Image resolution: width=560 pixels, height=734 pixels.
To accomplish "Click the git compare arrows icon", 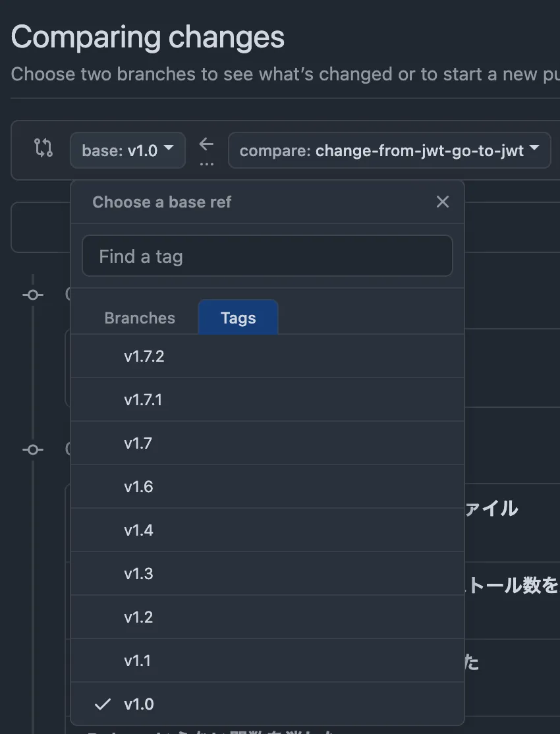I will click(x=42, y=150).
